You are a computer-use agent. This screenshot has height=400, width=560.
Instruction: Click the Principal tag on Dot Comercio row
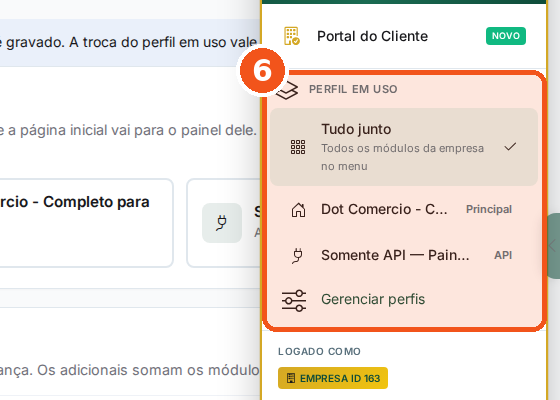489,209
